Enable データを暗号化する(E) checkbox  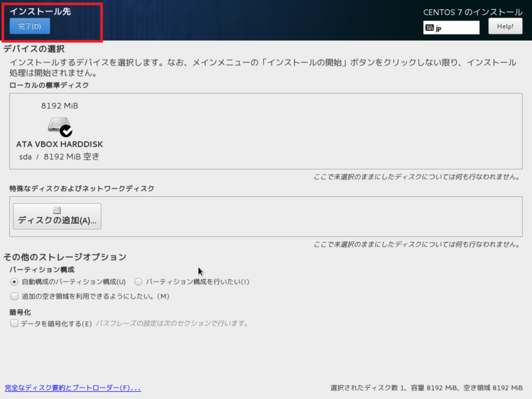tap(14, 323)
